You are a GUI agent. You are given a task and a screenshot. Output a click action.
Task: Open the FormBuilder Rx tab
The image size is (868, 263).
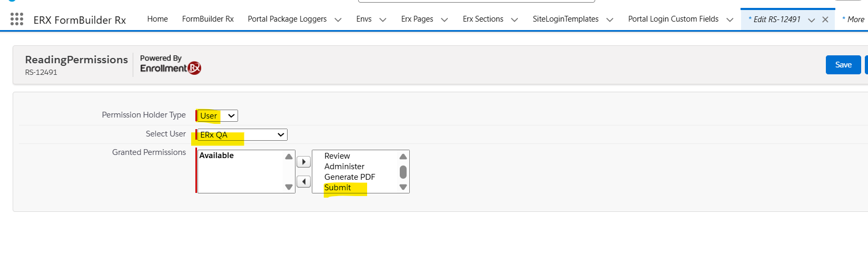[x=208, y=19]
